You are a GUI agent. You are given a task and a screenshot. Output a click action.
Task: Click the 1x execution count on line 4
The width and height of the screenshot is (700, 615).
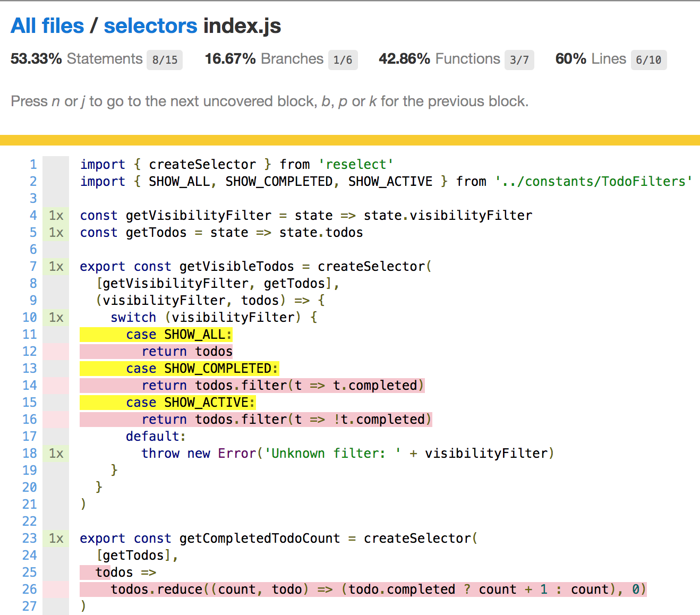55,215
